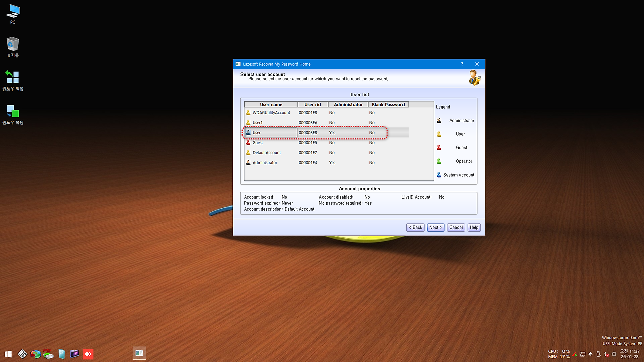Click the Lazesoft Recover My Password Home title
The width and height of the screenshot is (644, 362).
(x=277, y=64)
